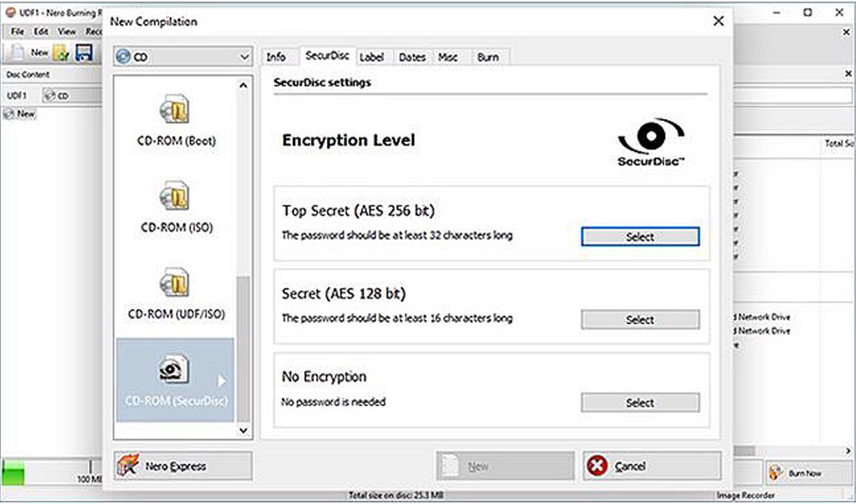
Task: Select the No Encryption option
Action: pyautogui.click(x=640, y=402)
